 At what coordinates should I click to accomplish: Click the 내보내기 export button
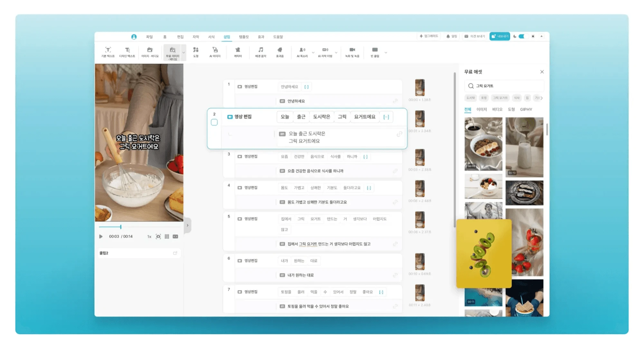point(500,36)
